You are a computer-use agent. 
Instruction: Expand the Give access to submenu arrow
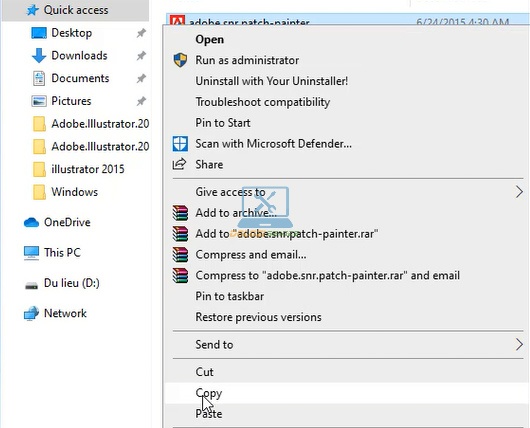pyautogui.click(x=519, y=192)
